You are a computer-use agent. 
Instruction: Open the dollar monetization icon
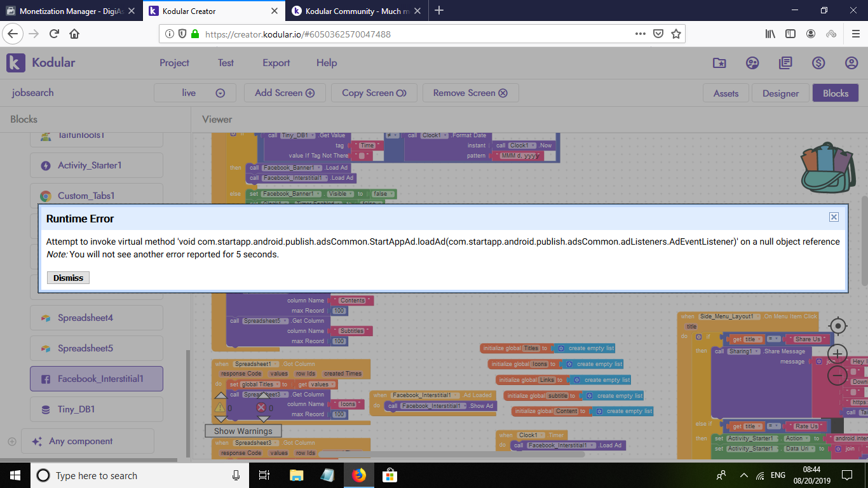click(818, 63)
